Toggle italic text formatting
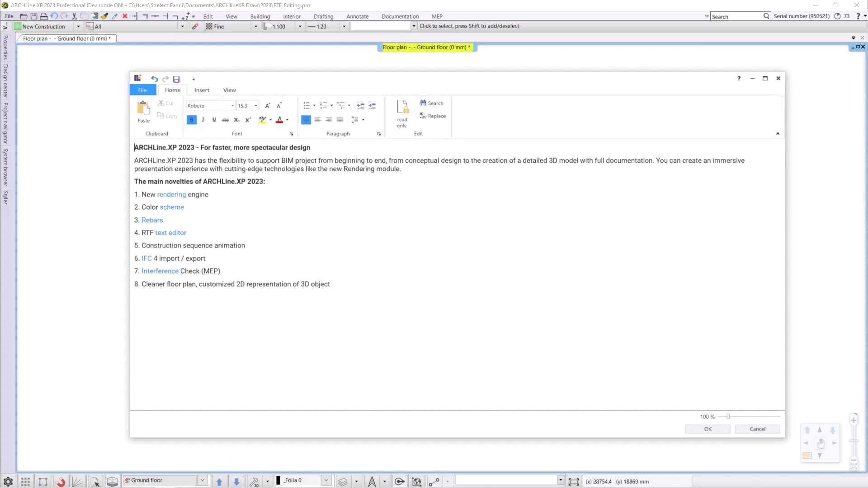868x488 pixels. click(x=203, y=120)
